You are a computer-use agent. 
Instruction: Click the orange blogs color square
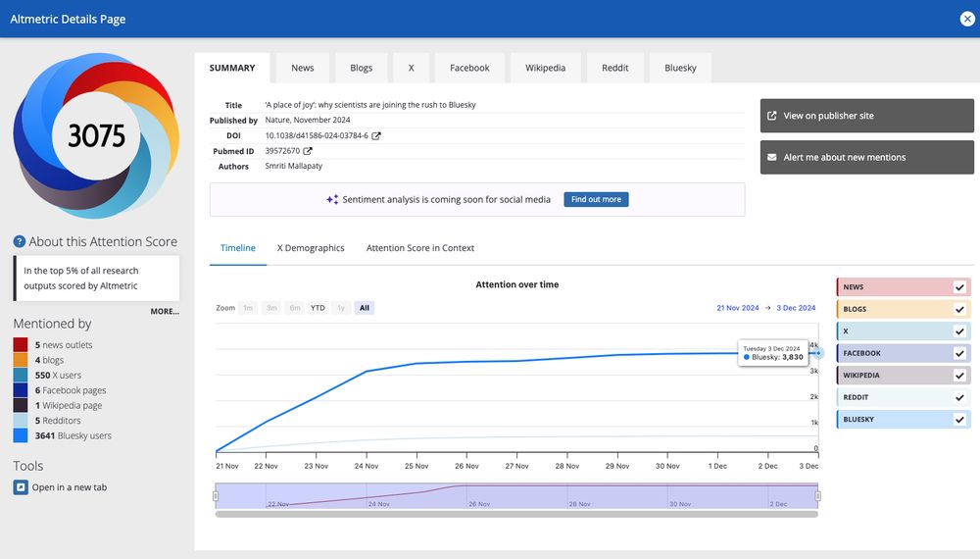[21, 360]
